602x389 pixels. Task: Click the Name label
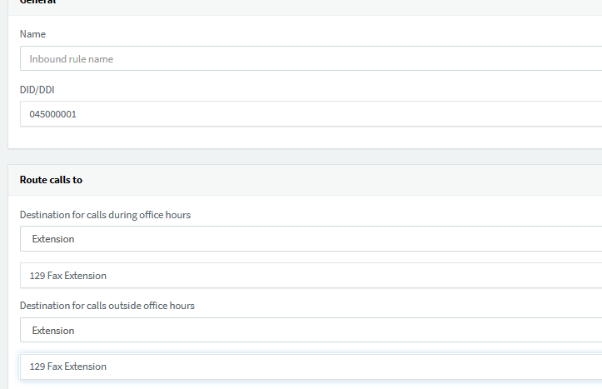tap(33, 34)
